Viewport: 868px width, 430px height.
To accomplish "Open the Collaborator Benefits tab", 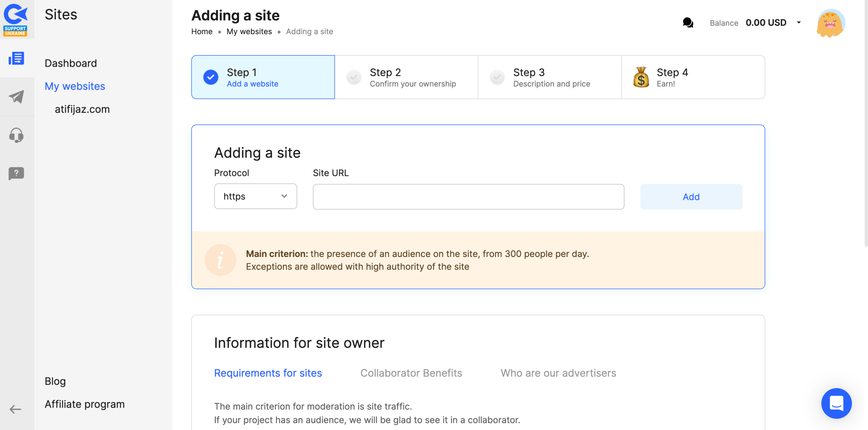I will (411, 373).
